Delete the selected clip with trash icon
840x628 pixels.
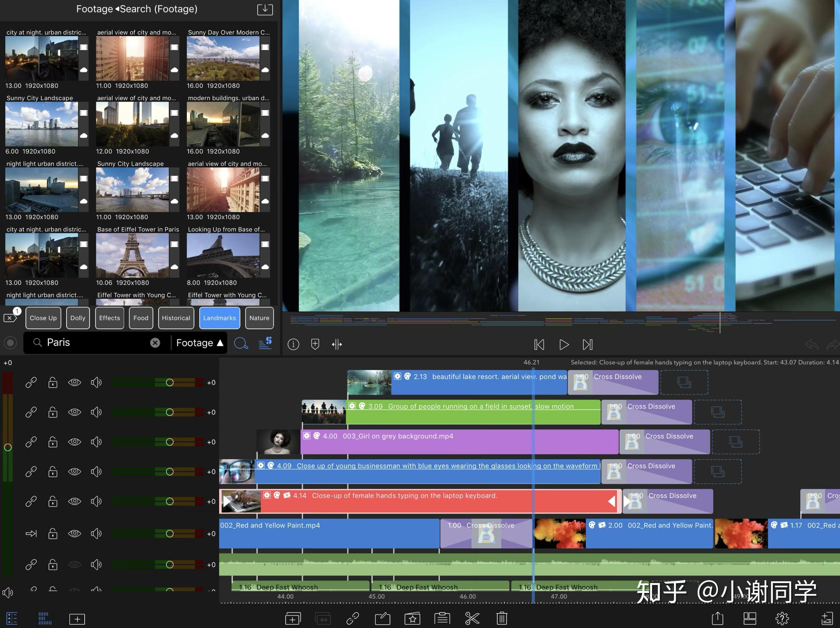(x=502, y=618)
